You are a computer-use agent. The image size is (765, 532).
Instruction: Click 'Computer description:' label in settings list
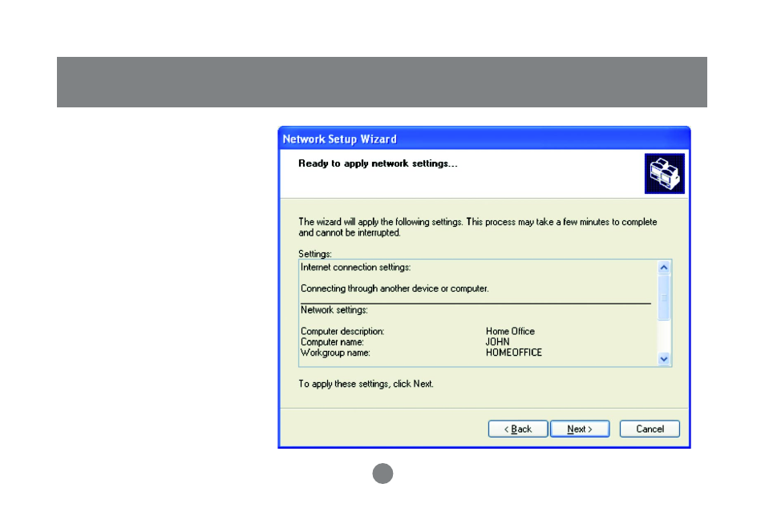(x=342, y=332)
